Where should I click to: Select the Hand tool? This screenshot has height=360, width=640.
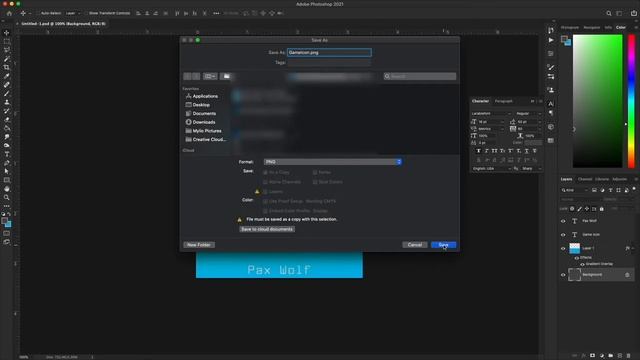(x=7, y=189)
